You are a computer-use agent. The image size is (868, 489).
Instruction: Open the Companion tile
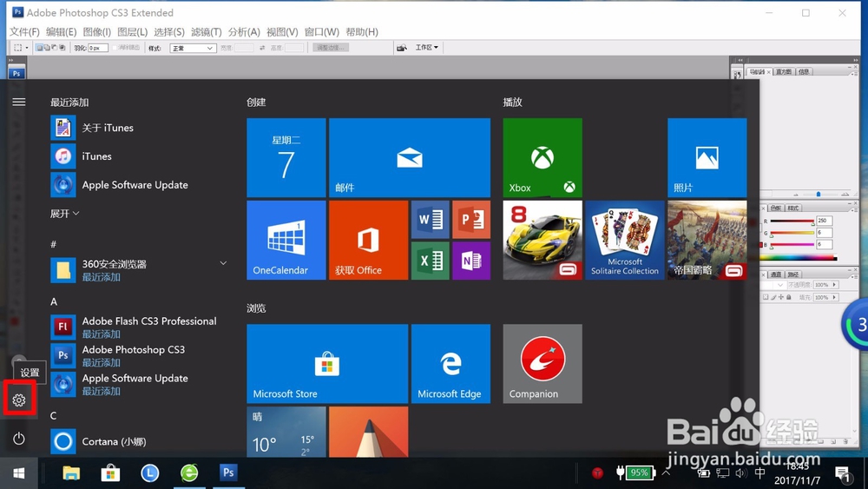coord(542,364)
